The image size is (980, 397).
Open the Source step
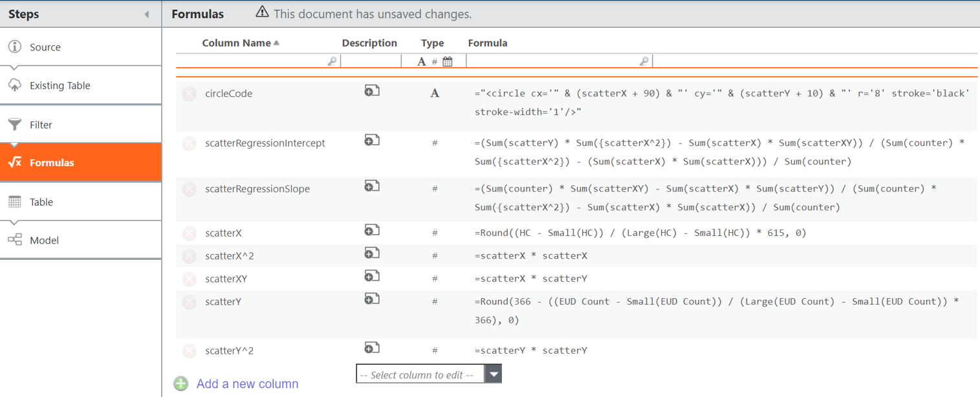[80, 47]
